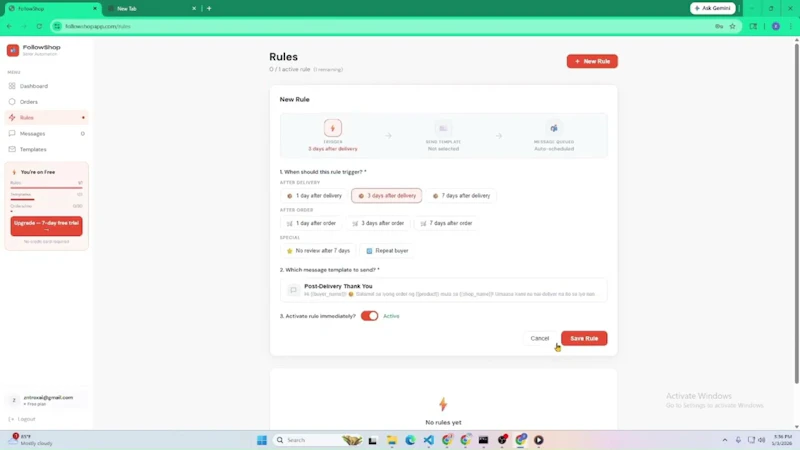Open a new browser tab with plus

tap(209, 9)
